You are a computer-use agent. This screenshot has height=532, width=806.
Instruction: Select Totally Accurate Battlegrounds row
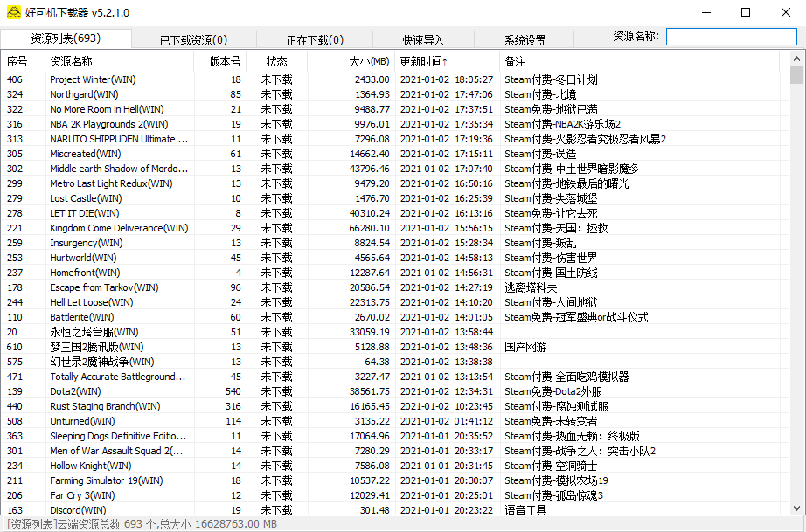click(395, 377)
